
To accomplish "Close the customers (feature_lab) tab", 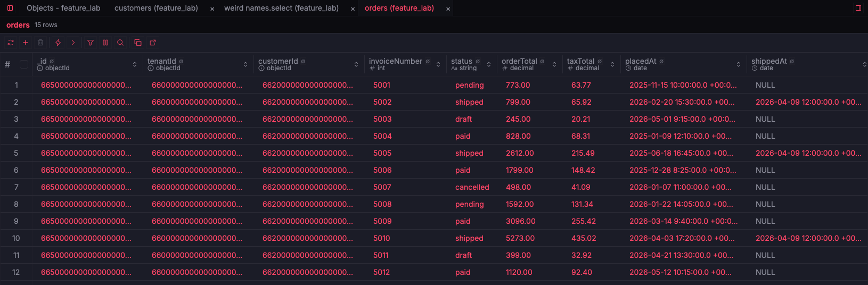I will tap(212, 9).
